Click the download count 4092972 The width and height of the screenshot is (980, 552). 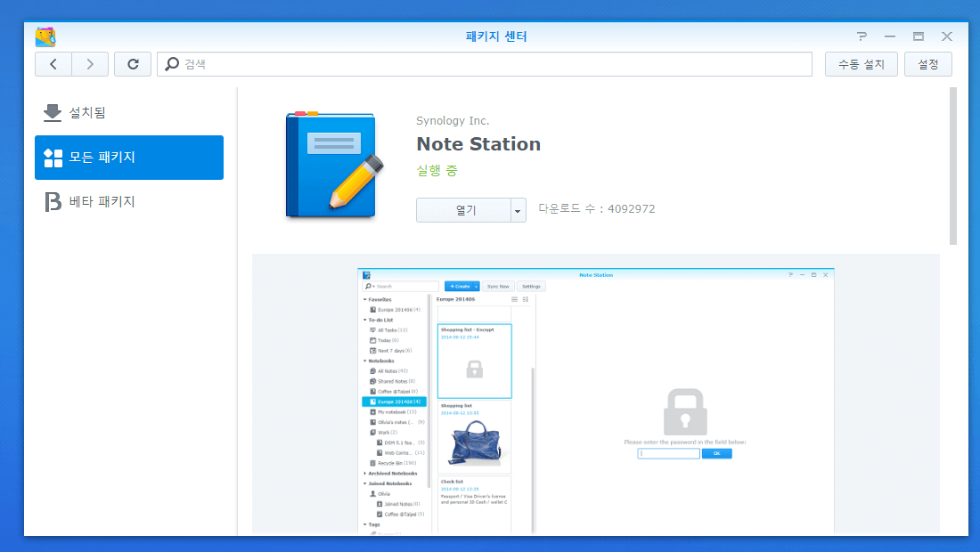[632, 209]
